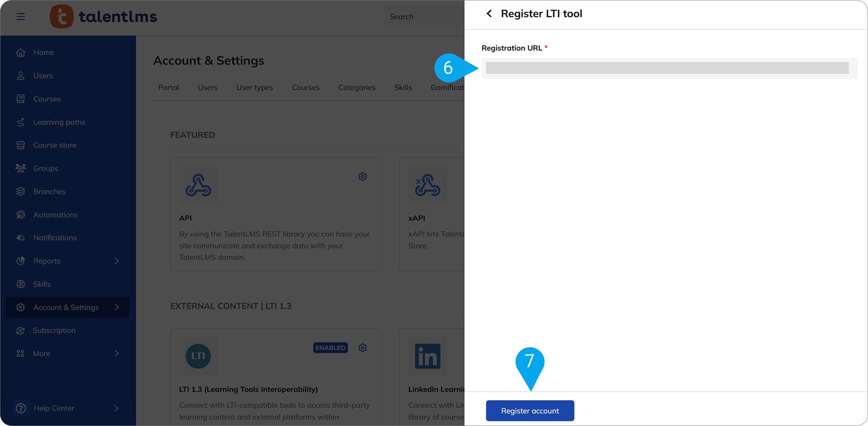Image resolution: width=868 pixels, height=426 pixels.
Task: Expand the More menu
Action: point(41,353)
